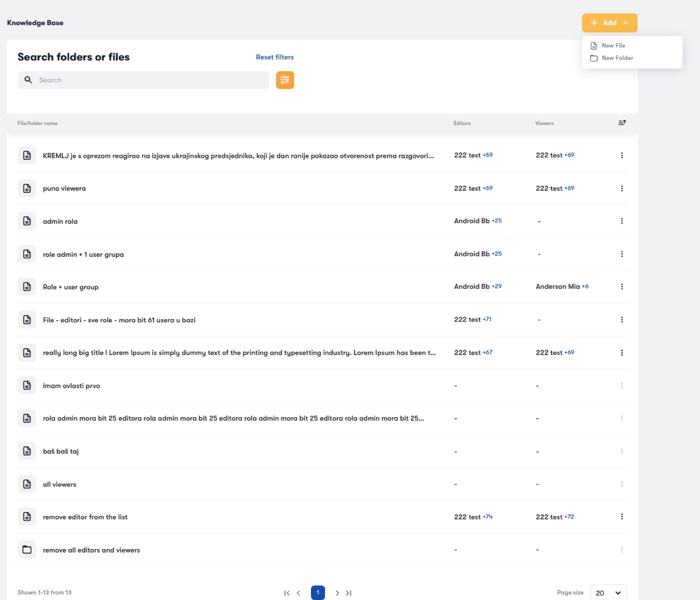Click file icon beside 'puno viewera'
Screen dimensions: 700x600
27,188
